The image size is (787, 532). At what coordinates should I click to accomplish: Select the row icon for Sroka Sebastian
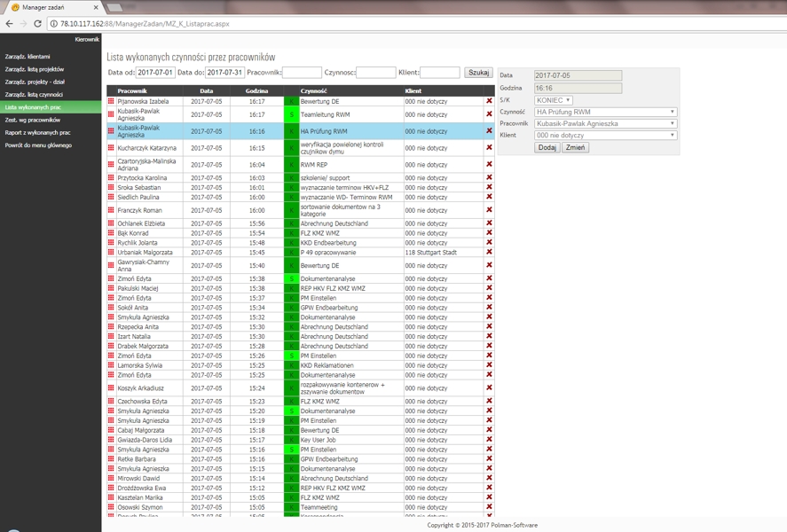click(111, 188)
